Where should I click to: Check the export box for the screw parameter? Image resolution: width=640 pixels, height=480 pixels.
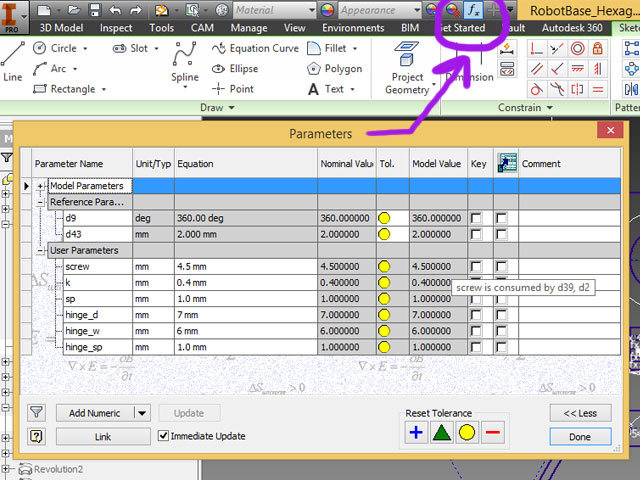pyautogui.click(x=502, y=267)
